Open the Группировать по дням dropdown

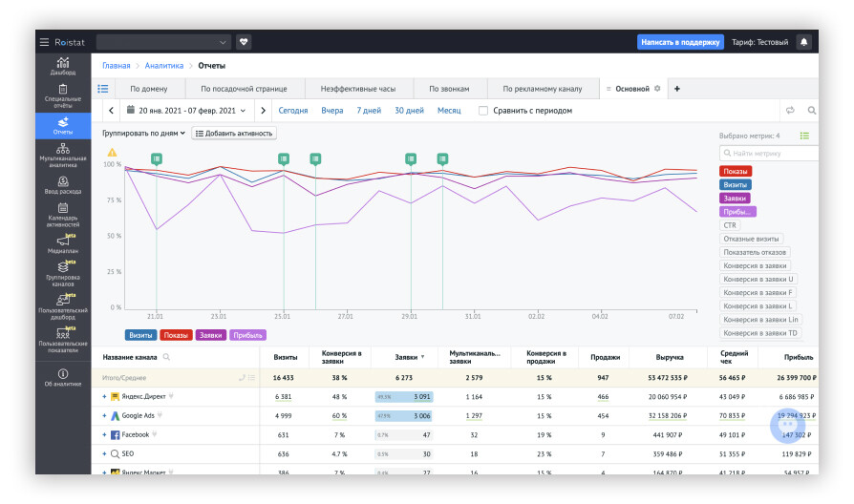[143, 133]
